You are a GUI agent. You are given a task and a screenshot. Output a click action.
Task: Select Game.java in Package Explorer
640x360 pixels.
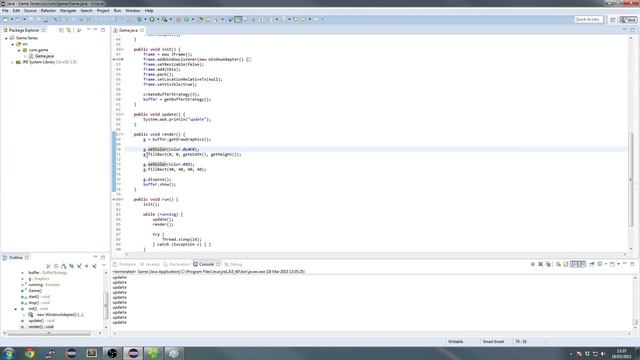pos(44,56)
